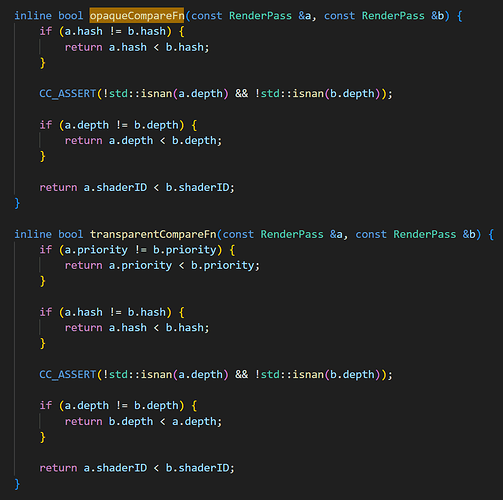Screen dimensions: 503x500
Task: Click the closing blue brace of transparentCompareFn
Action: (x=17, y=484)
